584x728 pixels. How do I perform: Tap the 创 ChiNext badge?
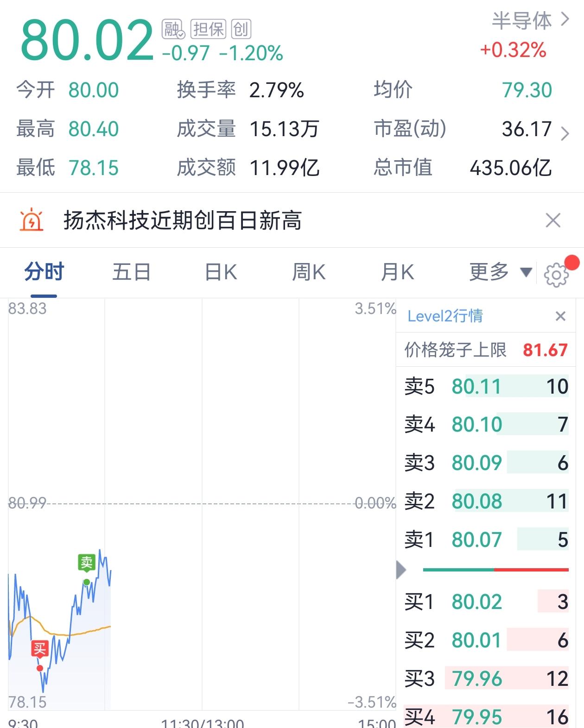tap(241, 29)
